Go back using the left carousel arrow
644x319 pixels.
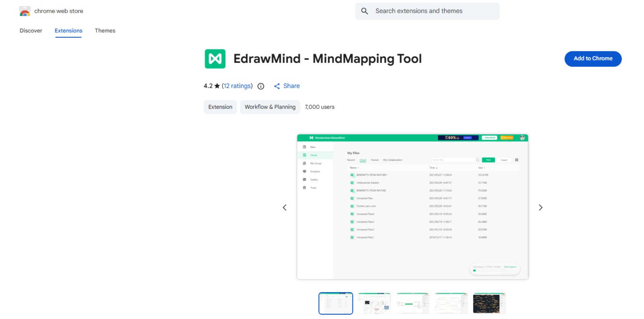click(x=285, y=207)
